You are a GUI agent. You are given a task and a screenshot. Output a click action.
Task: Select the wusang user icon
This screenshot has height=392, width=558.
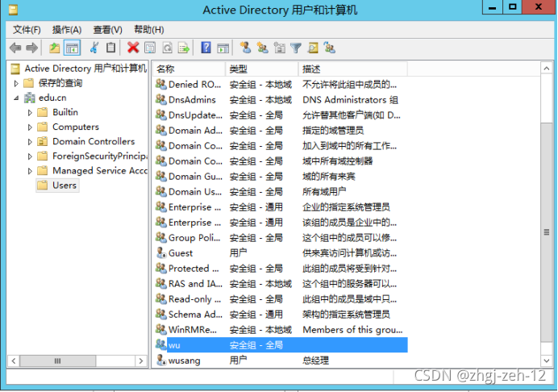161,361
